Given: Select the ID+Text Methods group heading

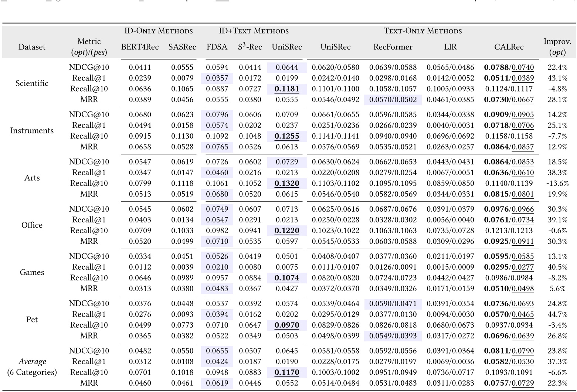Looking at the screenshot, I should [254, 31].
